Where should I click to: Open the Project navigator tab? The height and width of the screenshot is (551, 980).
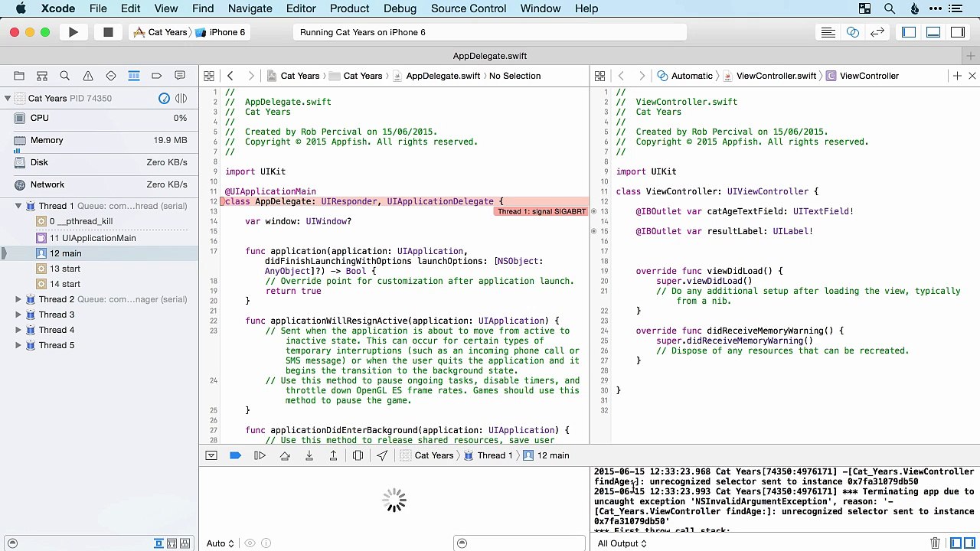click(19, 76)
